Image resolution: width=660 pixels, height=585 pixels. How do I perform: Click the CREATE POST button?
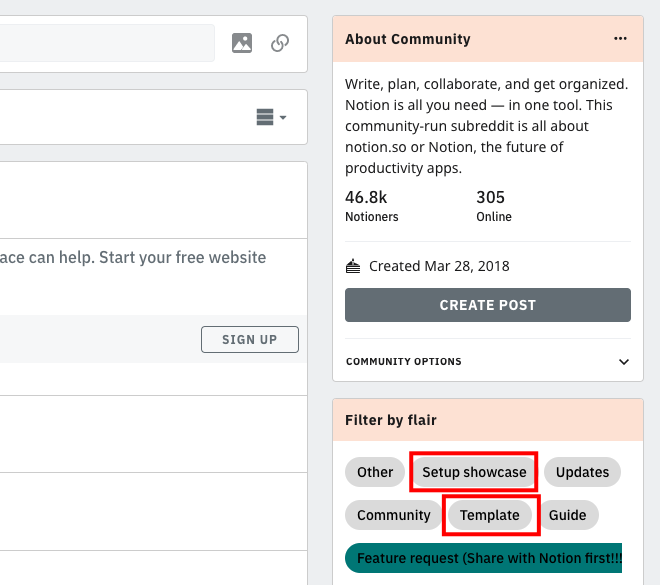[x=488, y=305]
